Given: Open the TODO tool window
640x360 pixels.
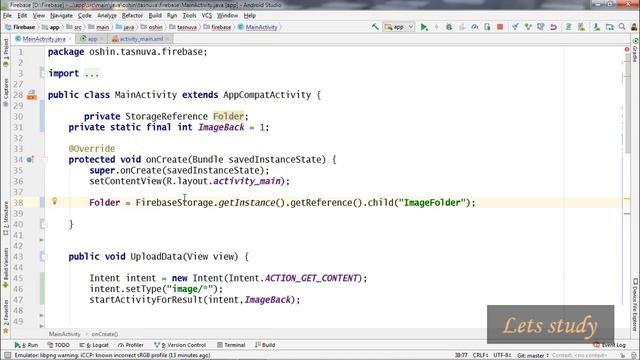Looking at the screenshot, I should [58, 345].
